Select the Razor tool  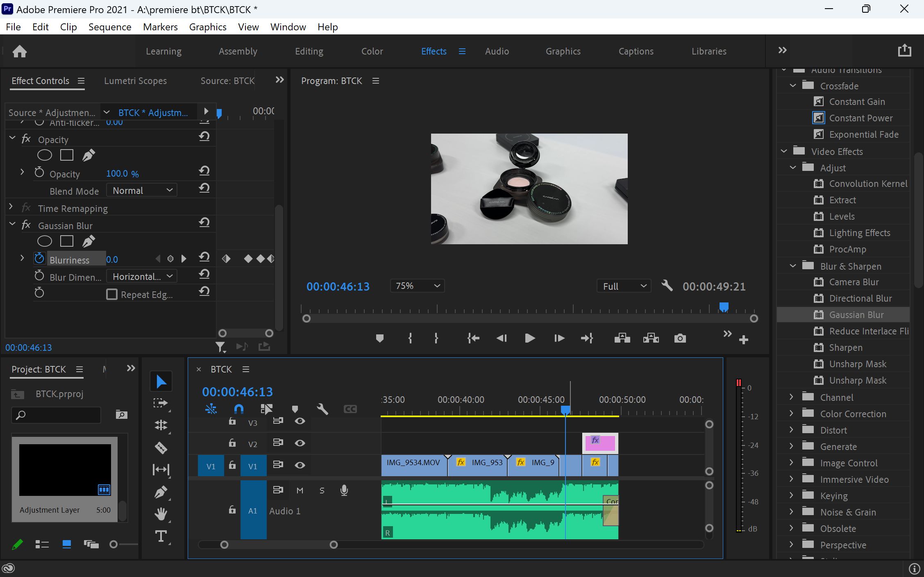click(x=161, y=448)
